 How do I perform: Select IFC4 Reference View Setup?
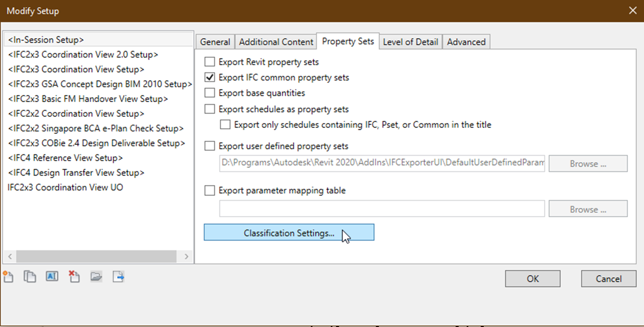65,158
